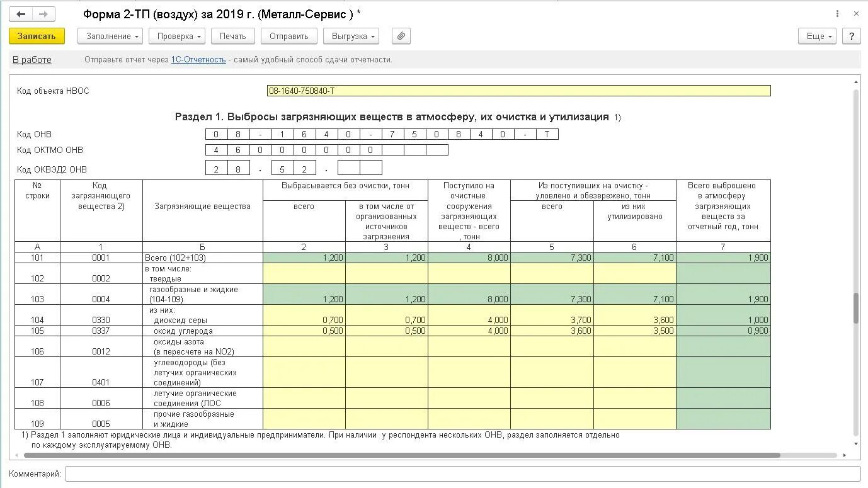Screen dimensions: 868x488
Task: Select диоксид серы value 3,600 in column 6
Action: coord(635,315)
